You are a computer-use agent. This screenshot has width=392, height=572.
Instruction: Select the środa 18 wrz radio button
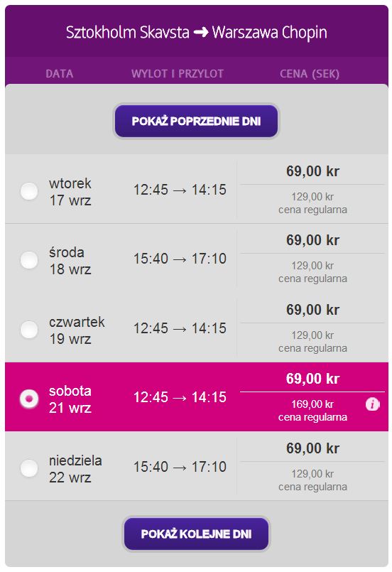point(29,260)
